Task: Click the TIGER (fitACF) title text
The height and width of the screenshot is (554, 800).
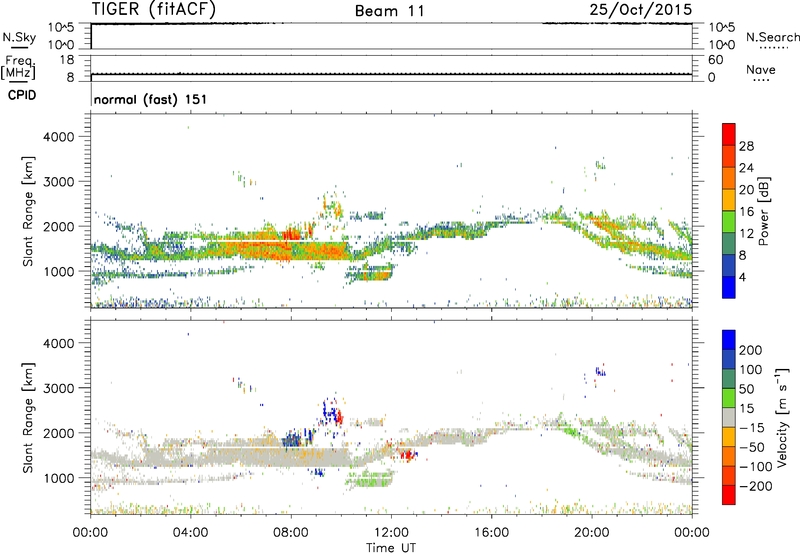Action: click(154, 10)
